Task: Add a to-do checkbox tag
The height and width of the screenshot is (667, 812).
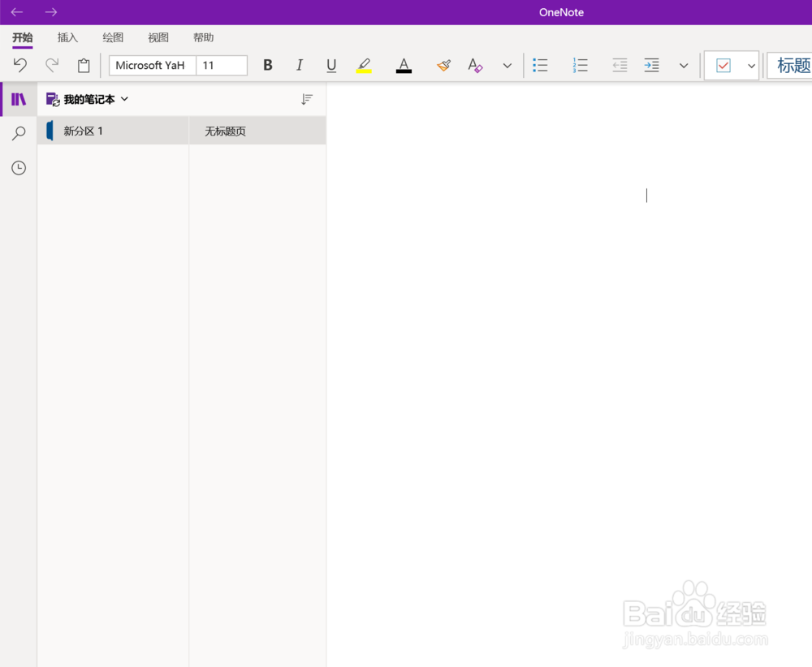Action: pyautogui.click(x=723, y=65)
